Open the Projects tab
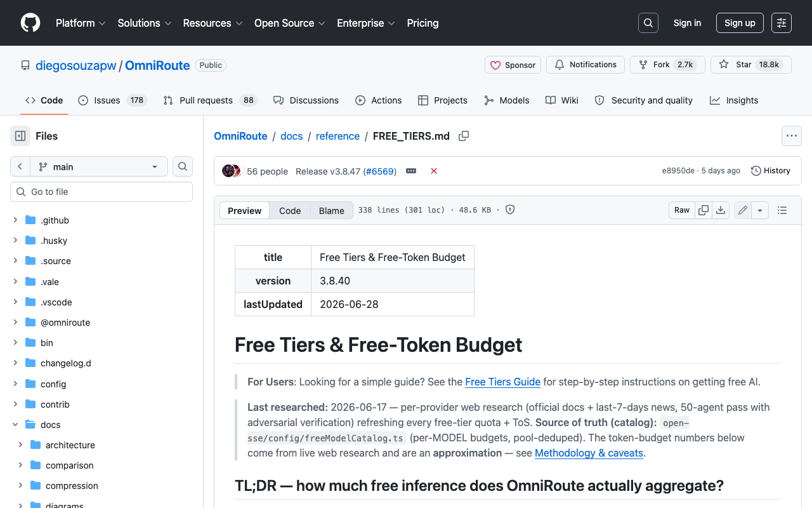 click(443, 100)
